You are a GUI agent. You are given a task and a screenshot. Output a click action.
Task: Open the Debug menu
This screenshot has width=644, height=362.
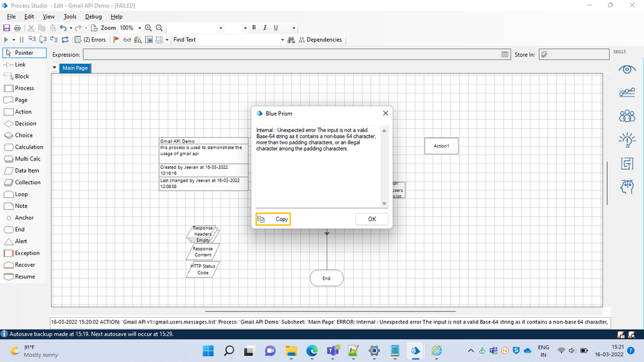pos(93,17)
